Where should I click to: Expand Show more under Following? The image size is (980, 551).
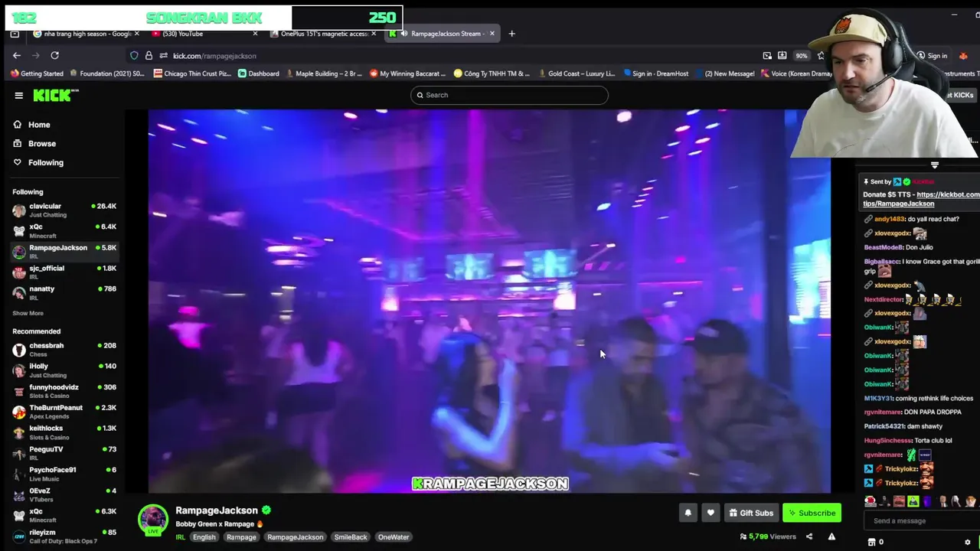pos(28,313)
